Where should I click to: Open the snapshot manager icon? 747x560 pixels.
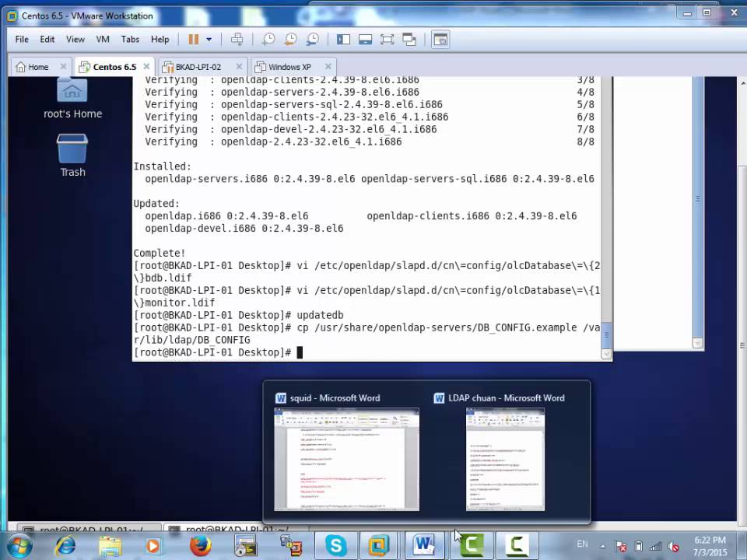(x=313, y=40)
